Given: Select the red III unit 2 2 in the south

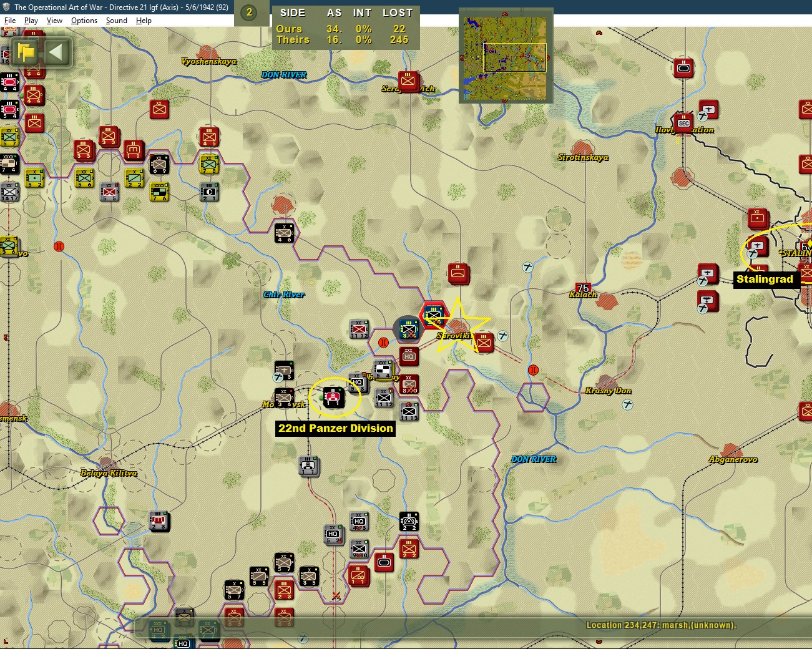Looking at the screenshot, I should pos(409,549).
